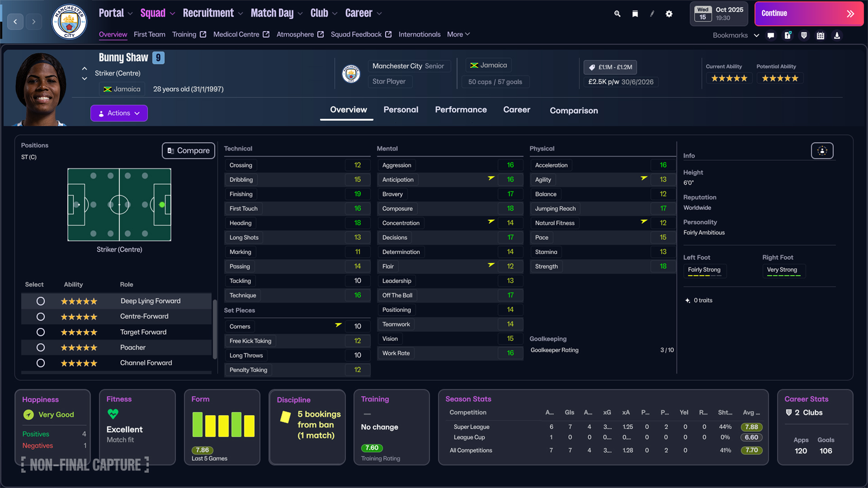Switch to the Performance tab
This screenshot has width=868, height=488.
coord(461,110)
